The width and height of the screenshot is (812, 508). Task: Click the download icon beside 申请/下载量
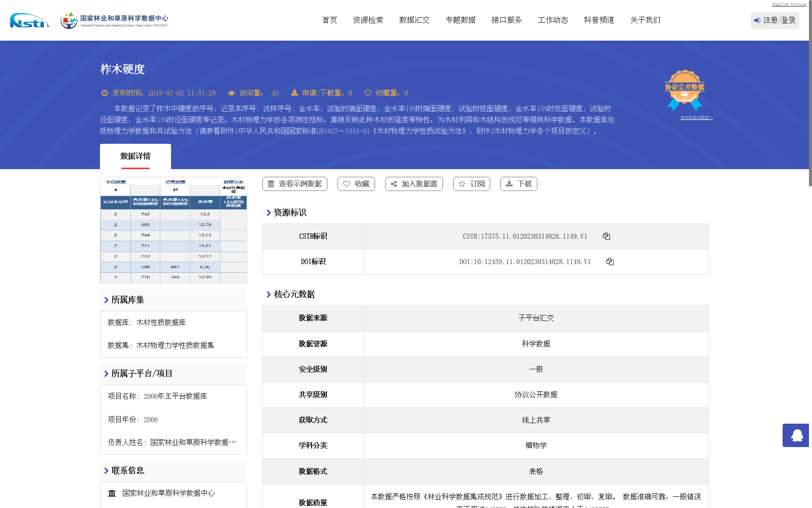(x=294, y=93)
